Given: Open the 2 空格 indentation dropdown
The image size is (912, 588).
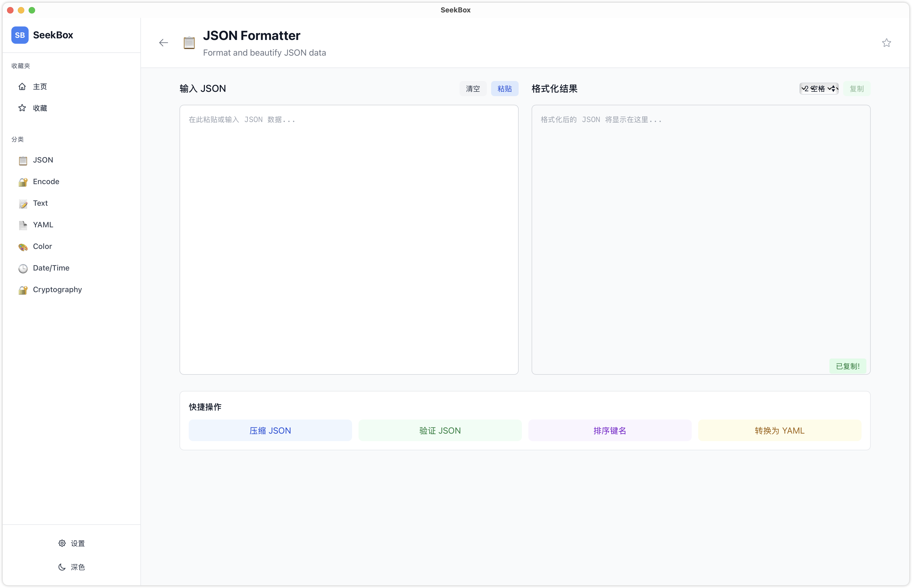Looking at the screenshot, I should [819, 89].
